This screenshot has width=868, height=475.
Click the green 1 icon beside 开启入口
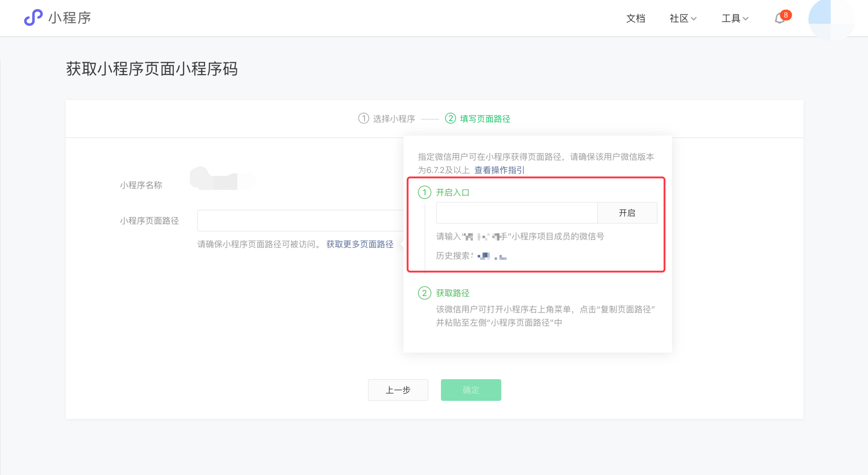coord(424,192)
